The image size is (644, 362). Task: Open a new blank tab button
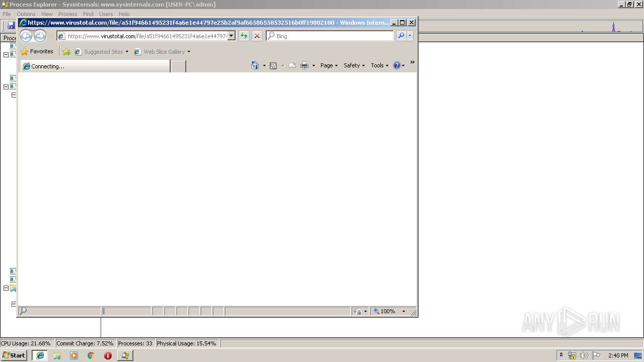(x=179, y=66)
